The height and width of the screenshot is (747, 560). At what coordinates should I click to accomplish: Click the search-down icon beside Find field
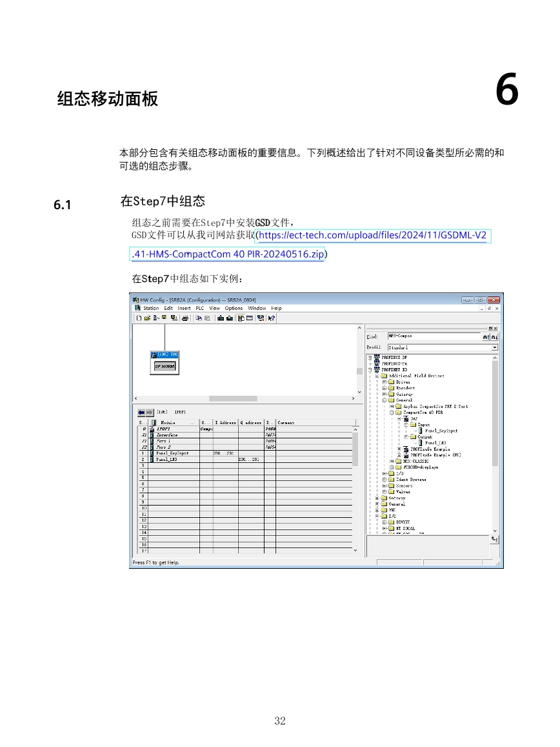click(494, 336)
